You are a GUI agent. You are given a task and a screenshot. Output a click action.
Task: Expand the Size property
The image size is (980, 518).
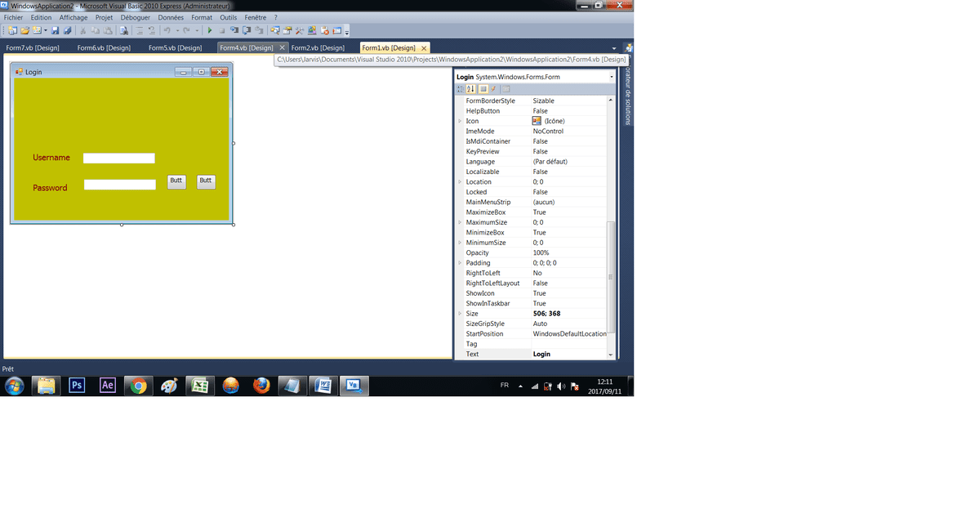click(x=461, y=314)
